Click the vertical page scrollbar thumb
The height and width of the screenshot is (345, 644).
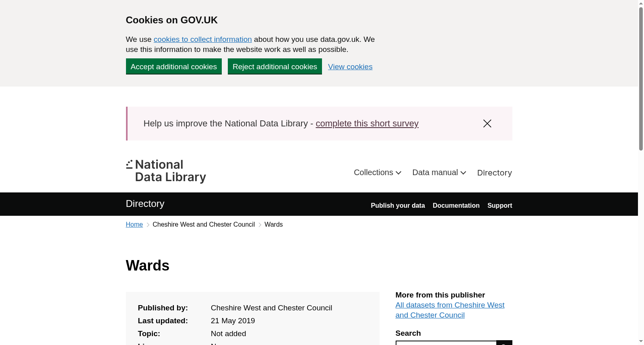[x=641, y=79]
